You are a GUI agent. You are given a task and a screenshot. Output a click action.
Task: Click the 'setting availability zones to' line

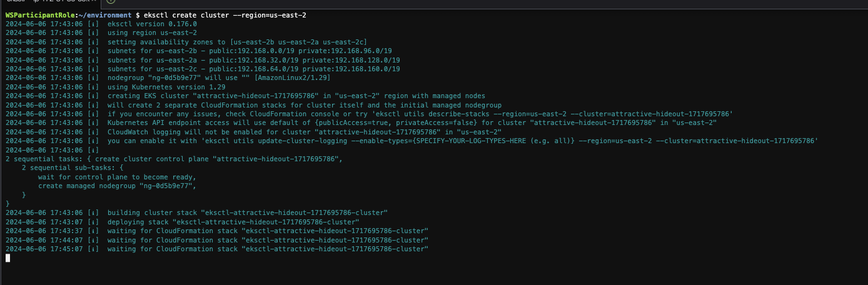click(186, 42)
